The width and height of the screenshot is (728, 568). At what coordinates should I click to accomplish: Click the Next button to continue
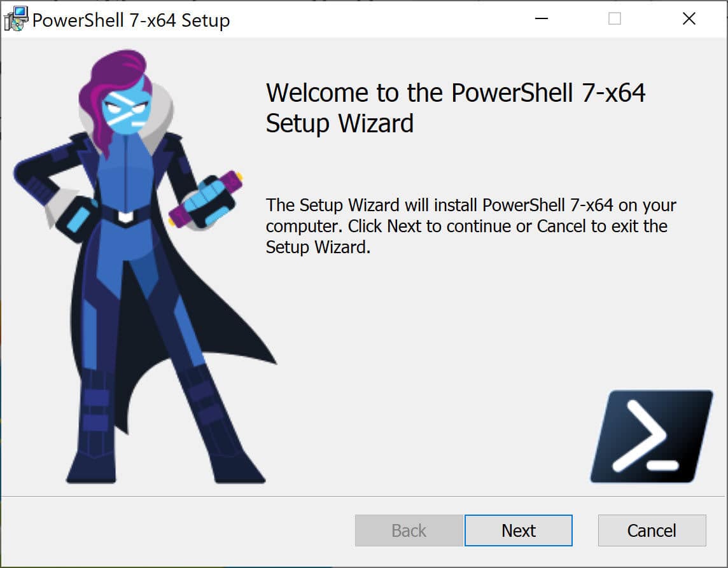pos(519,530)
